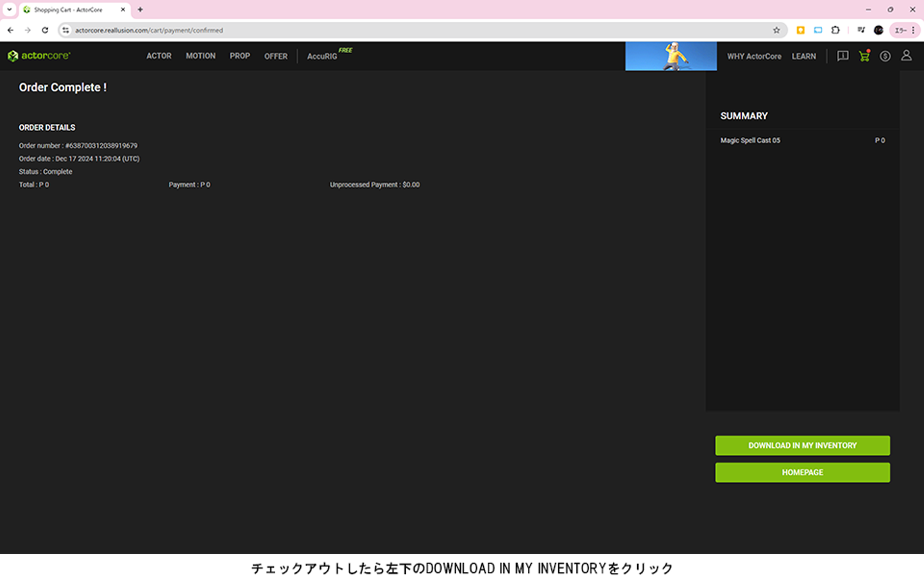Image resolution: width=924 pixels, height=585 pixels.
Task: Click the round dark profile avatar in the browser toolbar
Action: (x=878, y=30)
